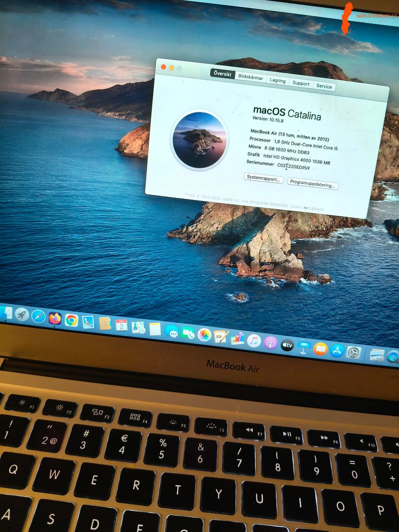Launch Safari from the Dock

(x=38, y=316)
